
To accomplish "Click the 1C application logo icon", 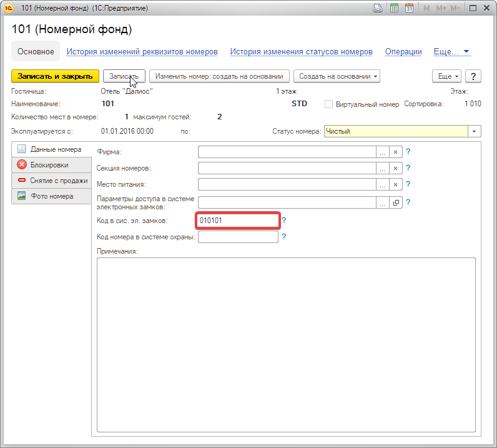I will pos(9,8).
